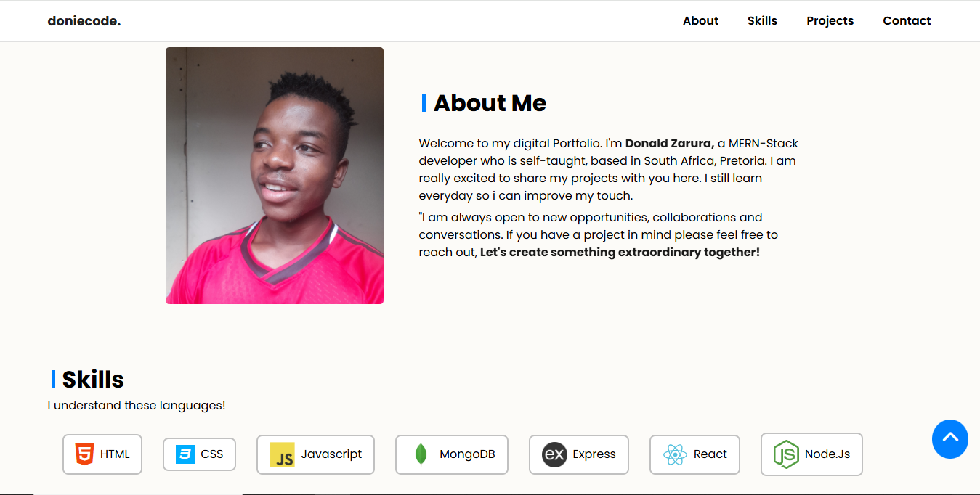Click the dark round Express icon
The width and height of the screenshot is (980, 495).
[x=554, y=454]
